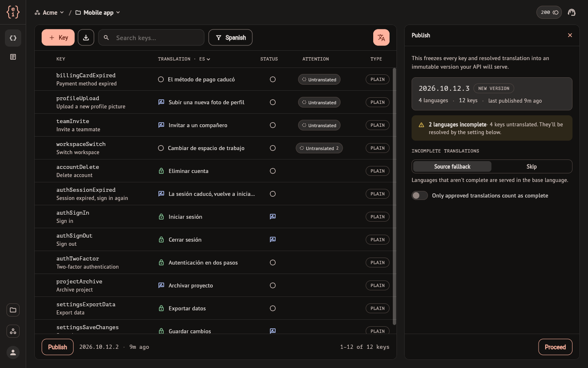The image size is (588, 368).
Task: Click the add Key button
Action: (58, 38)
